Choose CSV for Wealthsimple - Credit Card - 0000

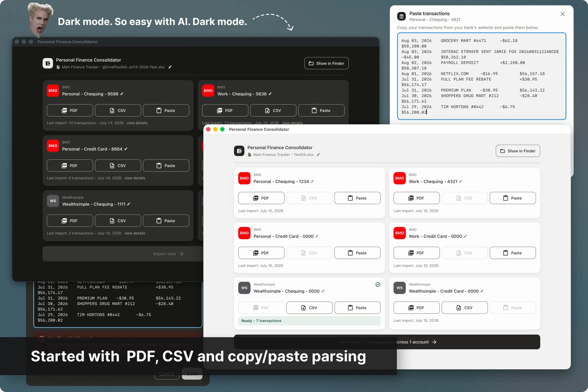coord(465,308)
